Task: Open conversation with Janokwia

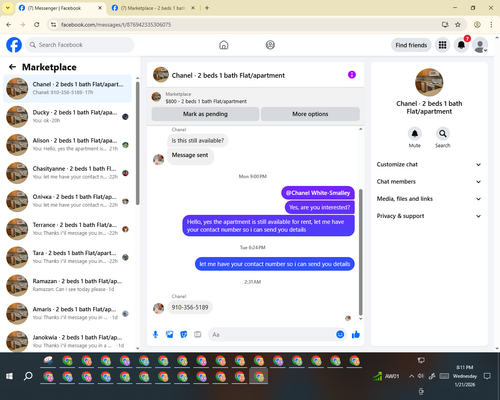Action: point(67,341)
